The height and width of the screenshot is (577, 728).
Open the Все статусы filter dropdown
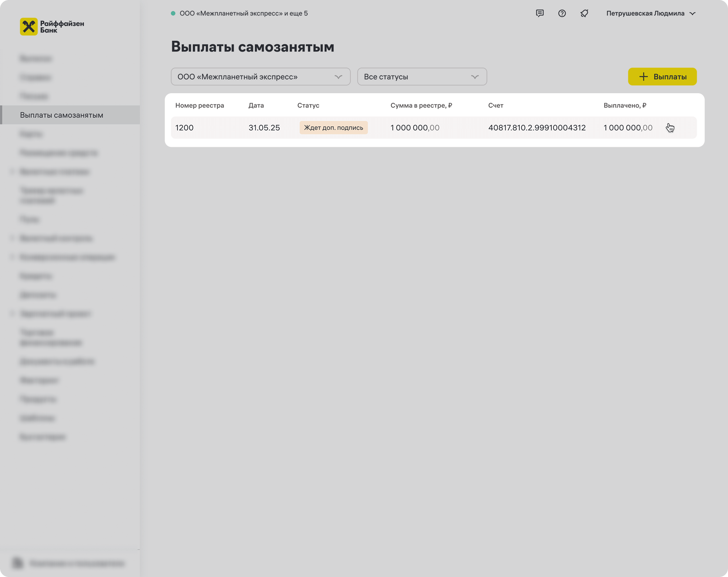pyautogui.click(x=422, y=77)
